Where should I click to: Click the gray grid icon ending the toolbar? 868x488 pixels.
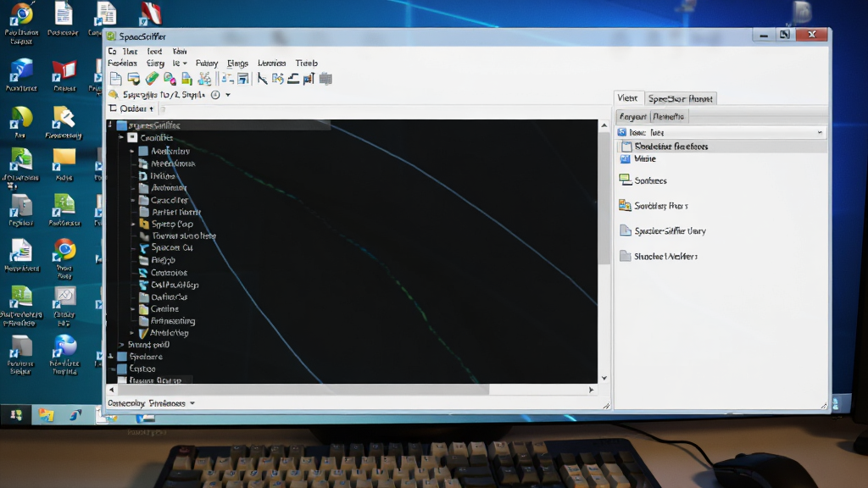tap(326, 79)
